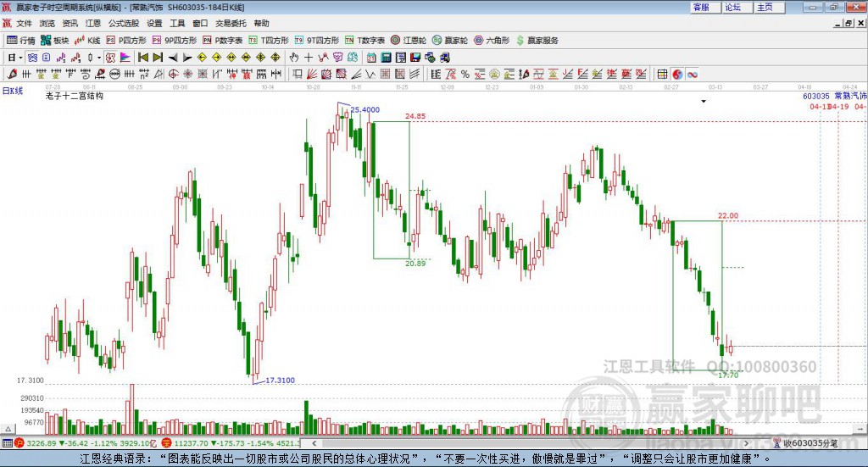Select the crosshair cursor tool
The image size is (868, 467).
point(309,57)
